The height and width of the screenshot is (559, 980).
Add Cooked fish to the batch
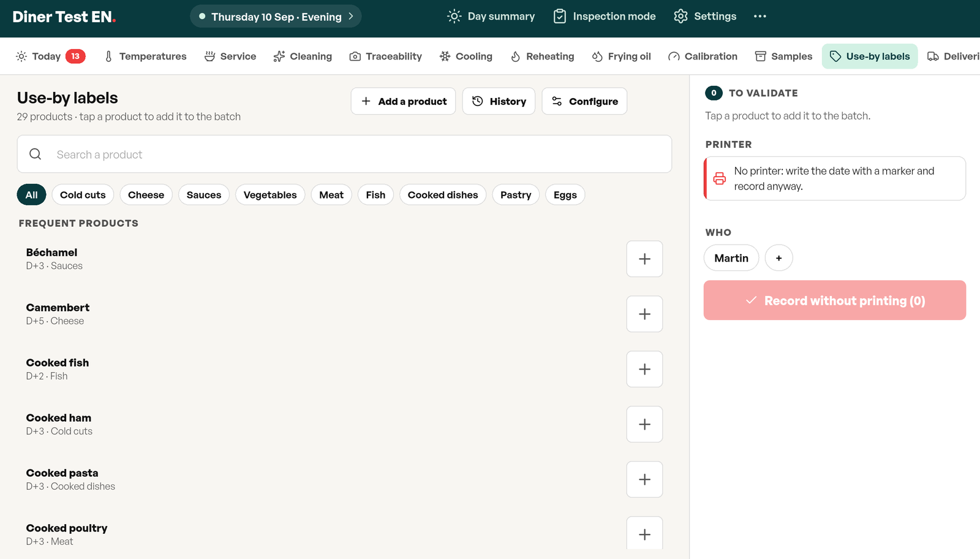[x=644, y=369]
